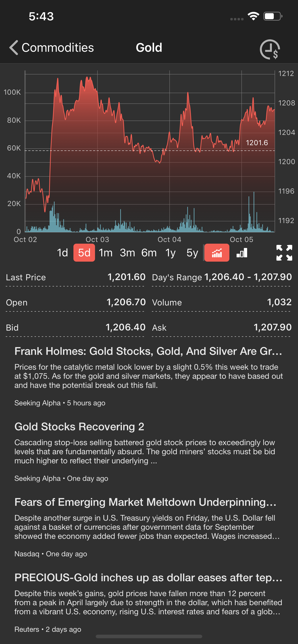
Task: Tap the 1201.6 price marker on chart
Action: click(x=257, y=143)
